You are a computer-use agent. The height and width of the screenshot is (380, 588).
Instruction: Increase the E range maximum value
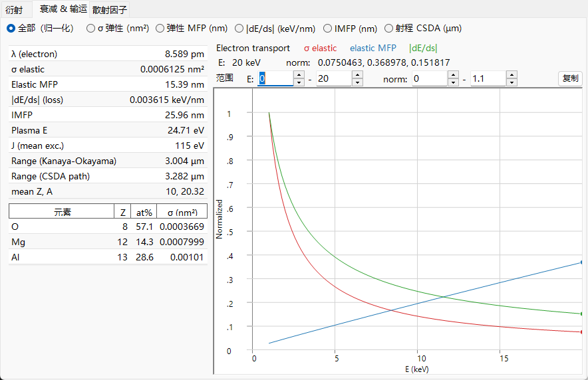pyautogui.click(x=357, y=74)
